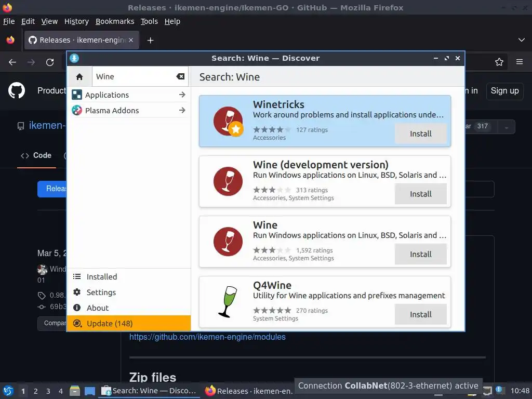Click the Q4Wine title text
The height and width of the screenshot is (399, 532).
(x=272, y=285)
